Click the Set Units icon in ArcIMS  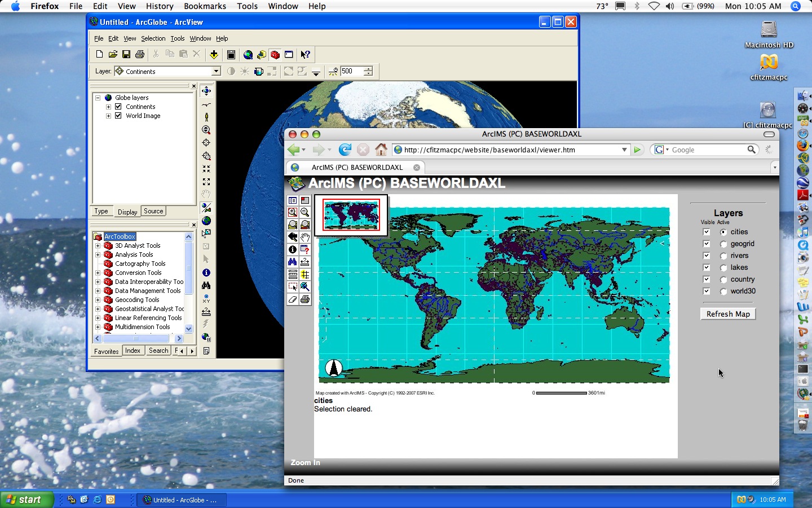pyautogui.click(x=293, y=274)
